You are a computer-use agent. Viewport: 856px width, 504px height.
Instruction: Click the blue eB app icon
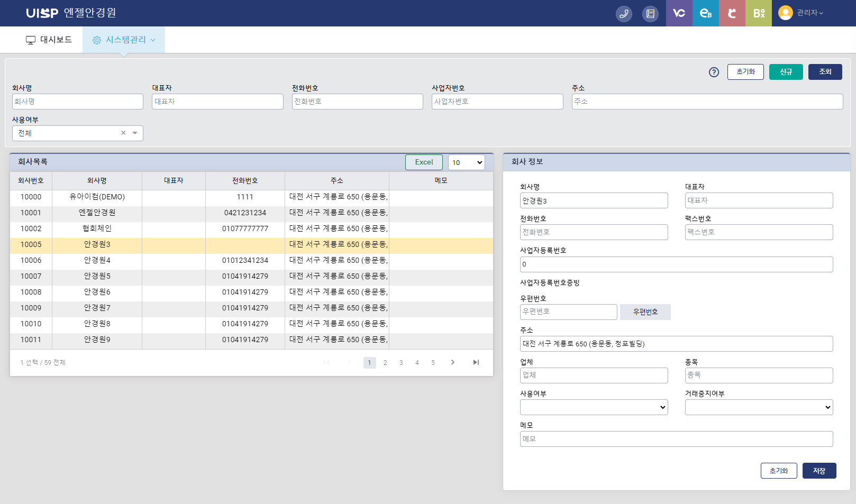706,13
